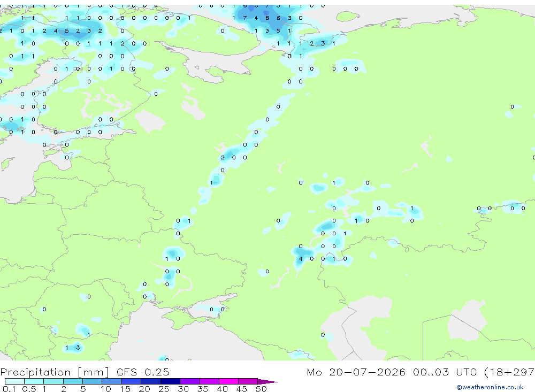The image size is (535, 392).
Task: Pick the 15–20 mm royal blue legend swatch
Action: [x=132, y=381]
